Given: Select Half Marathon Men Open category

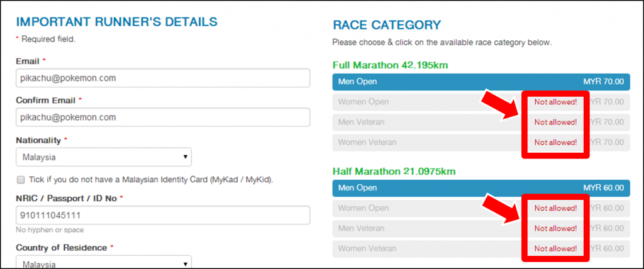Looking at the screenshot, I should click(481, 188).
